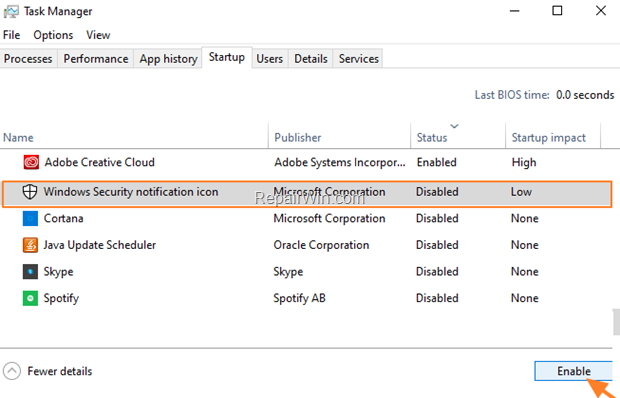620x398 pixels.
Task: Click the sort arrow above Status column
Action: 454,126
